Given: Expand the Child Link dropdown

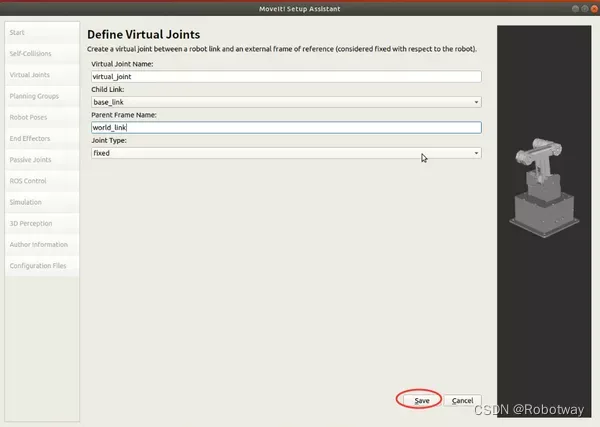Looking at the screenshot, I should [286, 102].
